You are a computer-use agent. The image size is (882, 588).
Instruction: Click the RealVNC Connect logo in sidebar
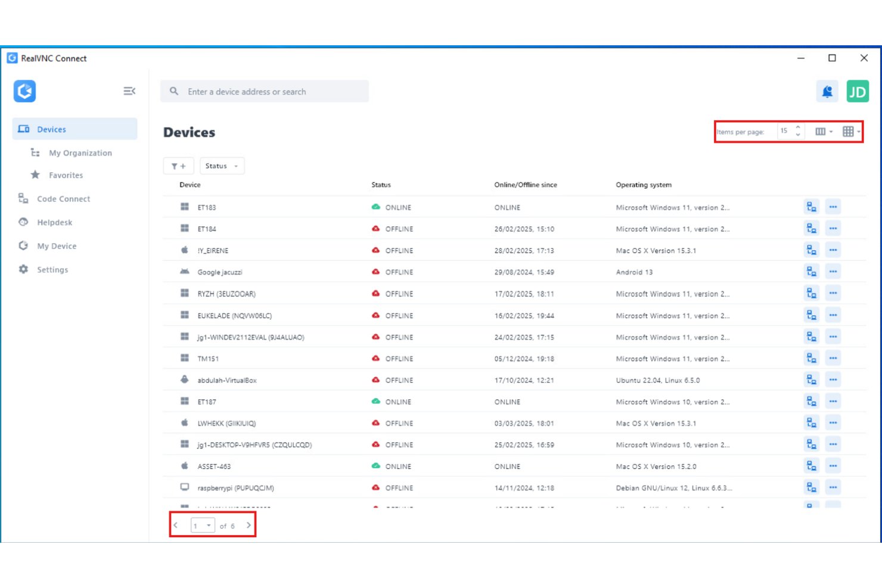[x=25, y=91]
